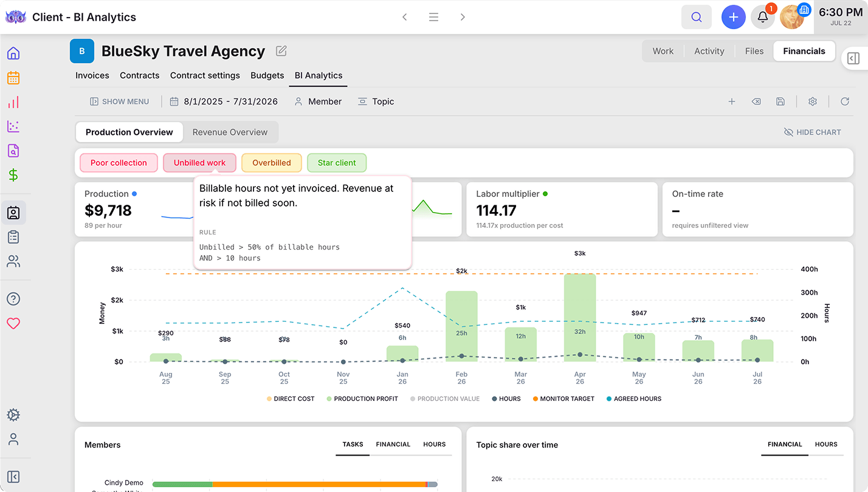Toggle MONITOR TARGET legend series
Viewport: 868px width, 492px height.
[x=563, y=399]
